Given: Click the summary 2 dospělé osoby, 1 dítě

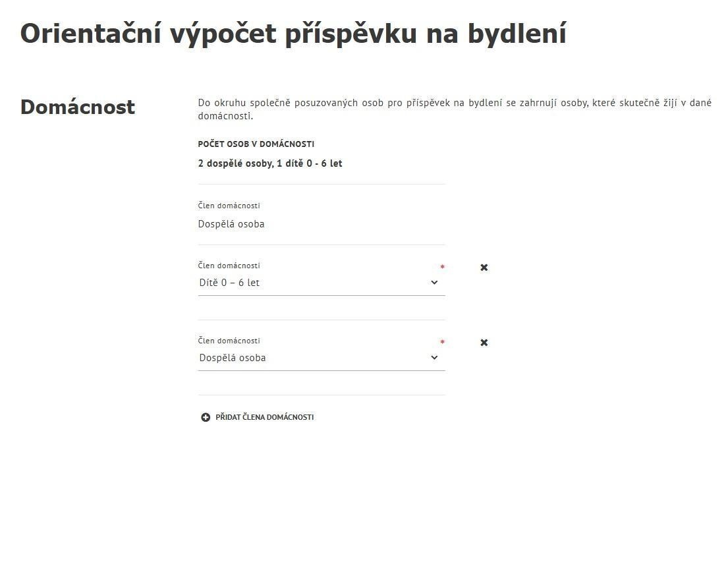Looking at the screenshot, I should (270, 163).
